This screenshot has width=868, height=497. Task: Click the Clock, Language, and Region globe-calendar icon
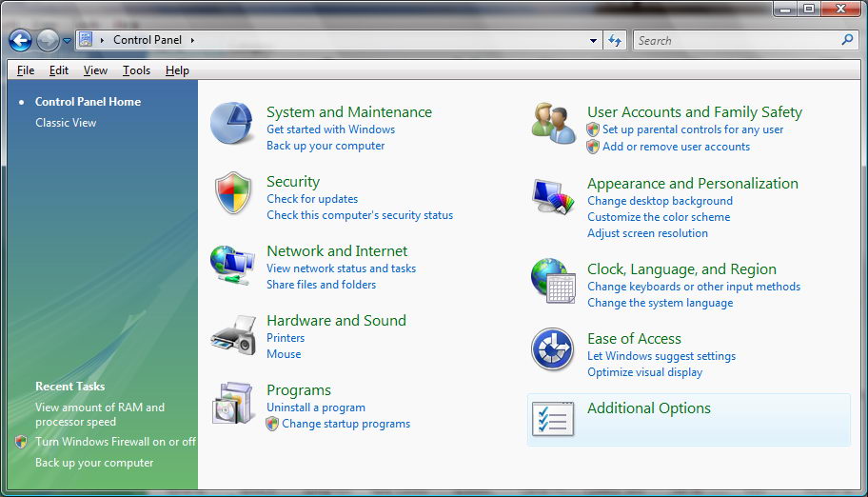(553, 280)
